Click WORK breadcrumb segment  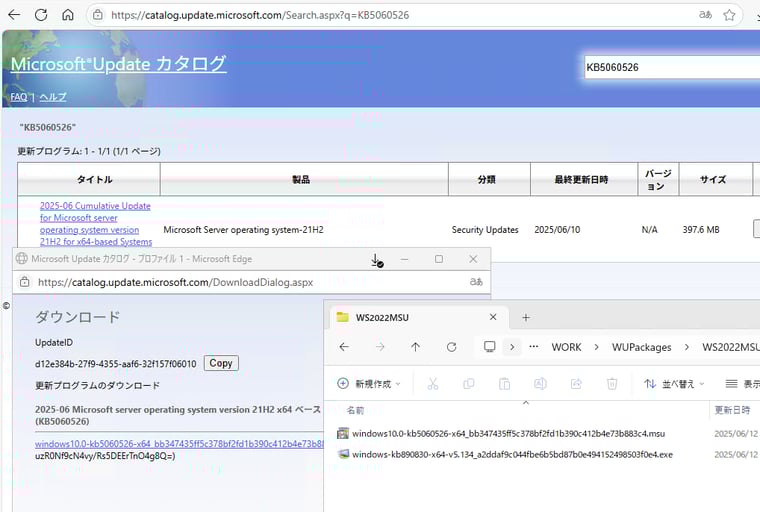click(566, 347)
